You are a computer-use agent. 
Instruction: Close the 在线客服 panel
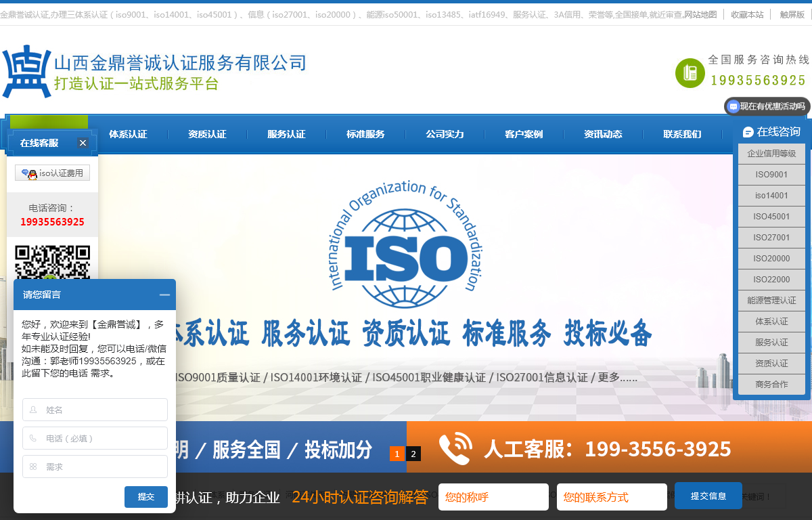(x=83, y=143)
